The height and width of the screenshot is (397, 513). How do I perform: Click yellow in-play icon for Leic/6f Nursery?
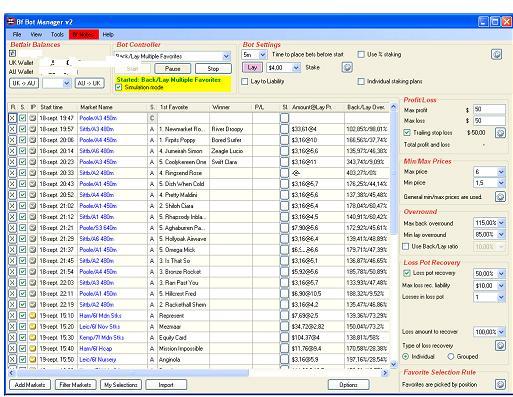(33, 360)
